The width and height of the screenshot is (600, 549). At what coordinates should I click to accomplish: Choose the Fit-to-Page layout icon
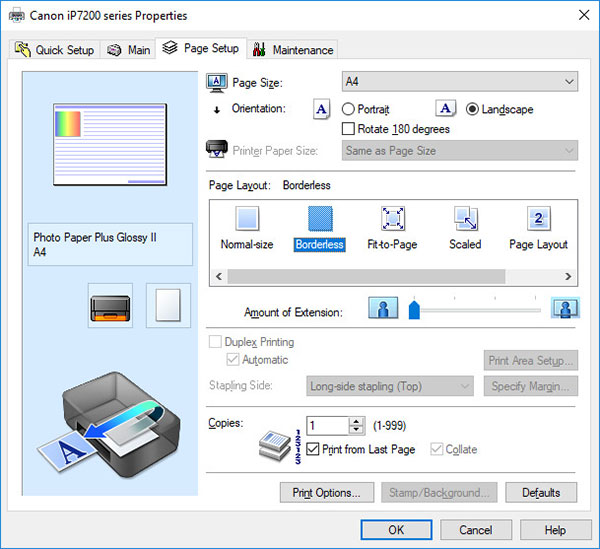(x=393, y=218)
